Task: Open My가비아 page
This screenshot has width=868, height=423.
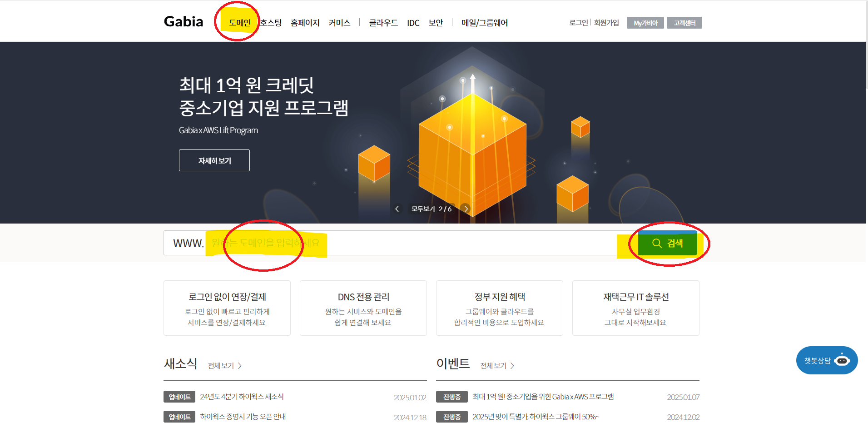Action: (x=645, y=23)
